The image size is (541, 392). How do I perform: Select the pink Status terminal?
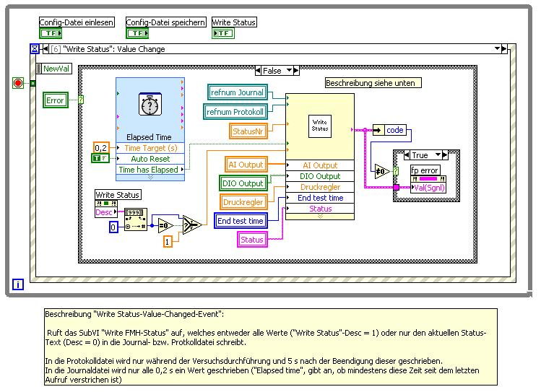coord(252,240)
